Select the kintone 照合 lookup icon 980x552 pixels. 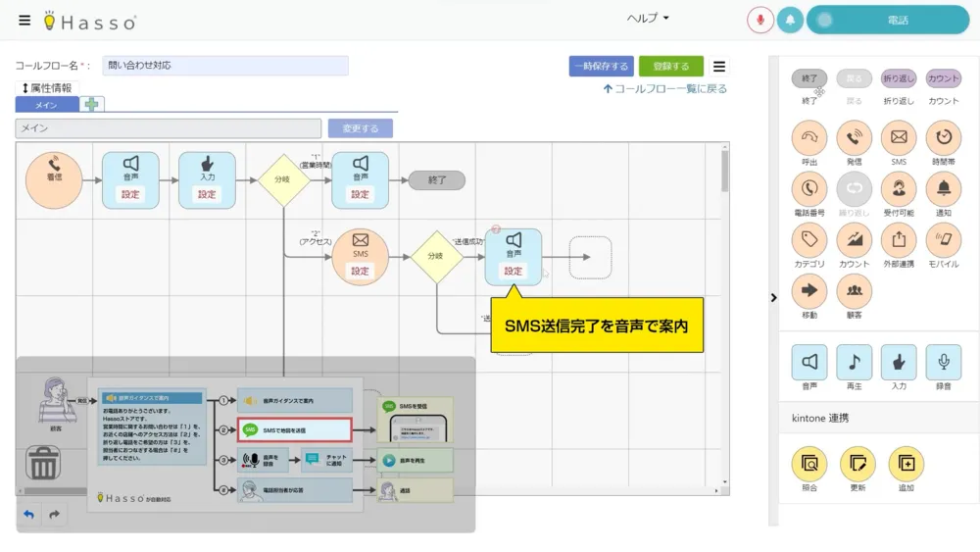[808, 463]
